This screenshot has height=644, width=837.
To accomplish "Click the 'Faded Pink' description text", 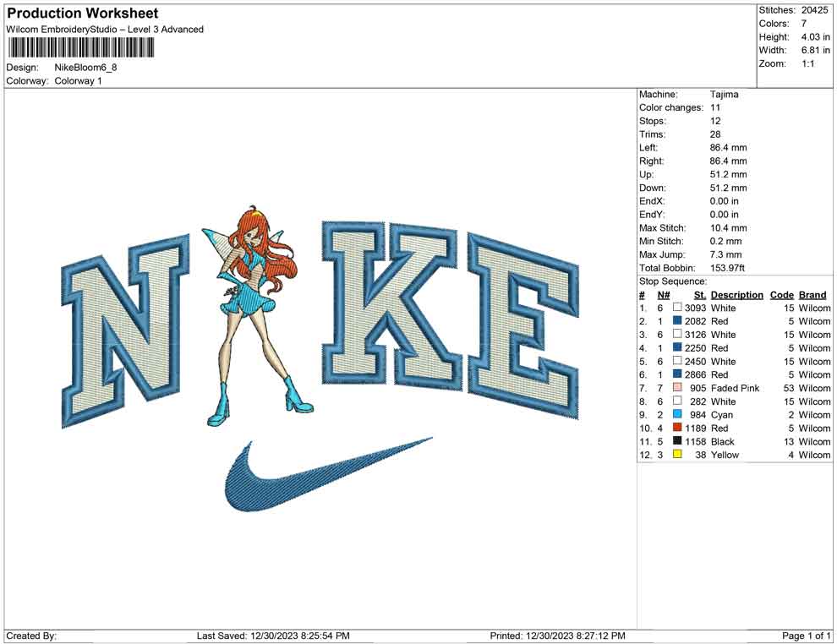I will coord(735,388).
